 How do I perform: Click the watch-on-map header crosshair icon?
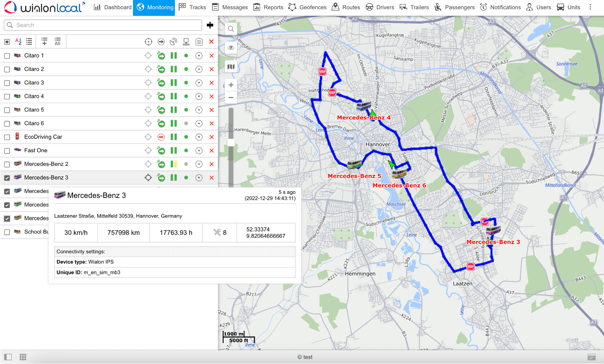point(148,42)
